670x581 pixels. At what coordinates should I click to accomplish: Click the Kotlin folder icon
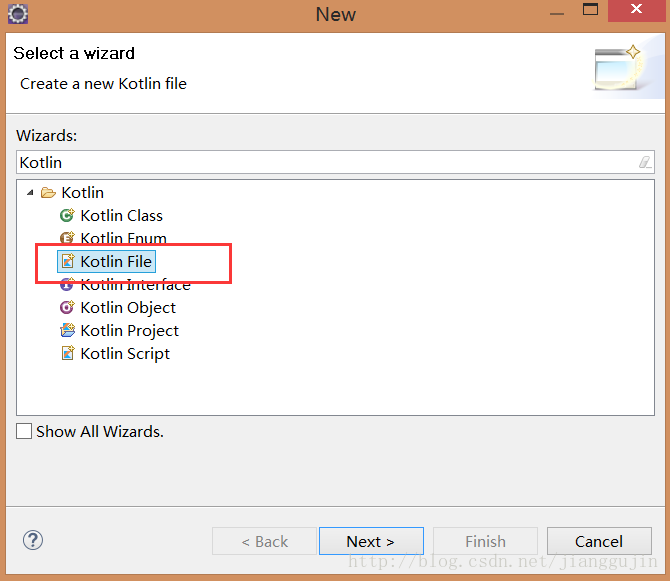[x=48, y=193]
